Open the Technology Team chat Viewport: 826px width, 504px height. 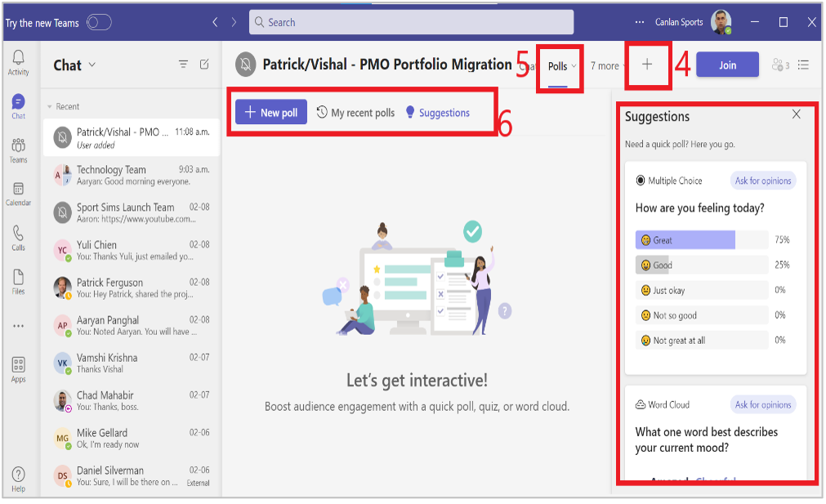click(132, 176)
